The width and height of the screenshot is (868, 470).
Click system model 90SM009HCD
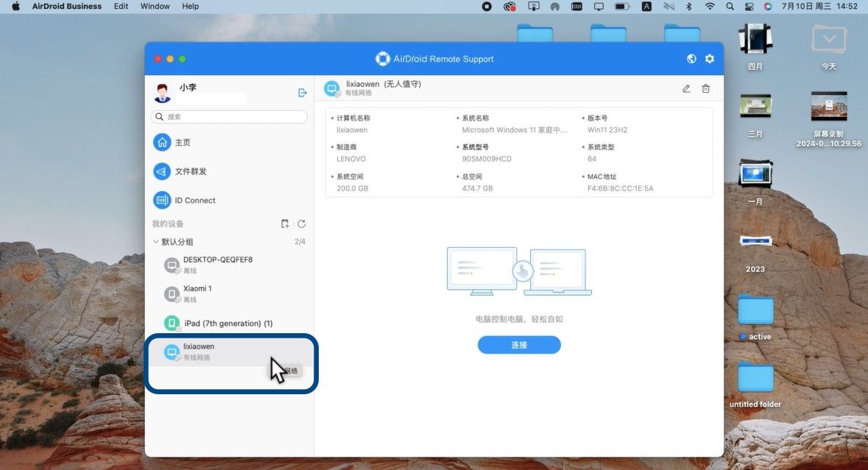pyautogui.click(x=487, y=159)
